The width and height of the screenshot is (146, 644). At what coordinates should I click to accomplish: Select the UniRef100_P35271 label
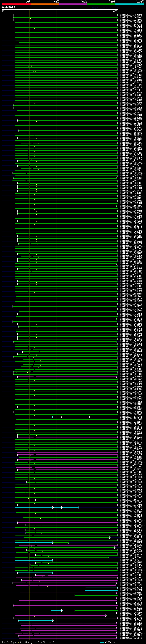coord(131,469)
